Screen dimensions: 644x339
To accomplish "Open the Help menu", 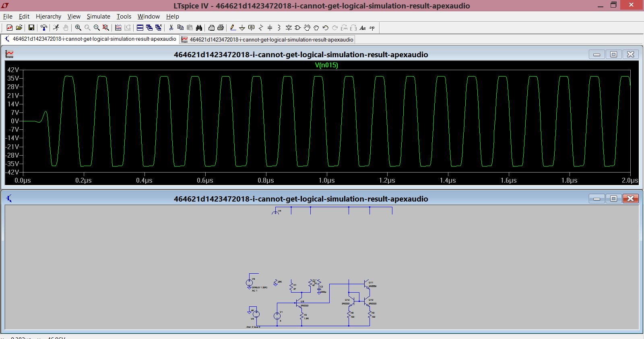I will click(172, 17).
